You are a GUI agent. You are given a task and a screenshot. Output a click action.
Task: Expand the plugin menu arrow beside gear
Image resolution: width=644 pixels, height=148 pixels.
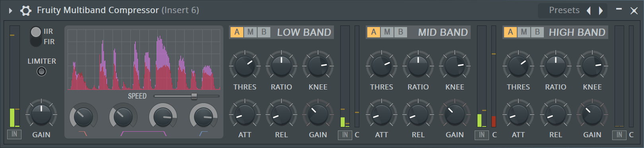tap(10, 10)
